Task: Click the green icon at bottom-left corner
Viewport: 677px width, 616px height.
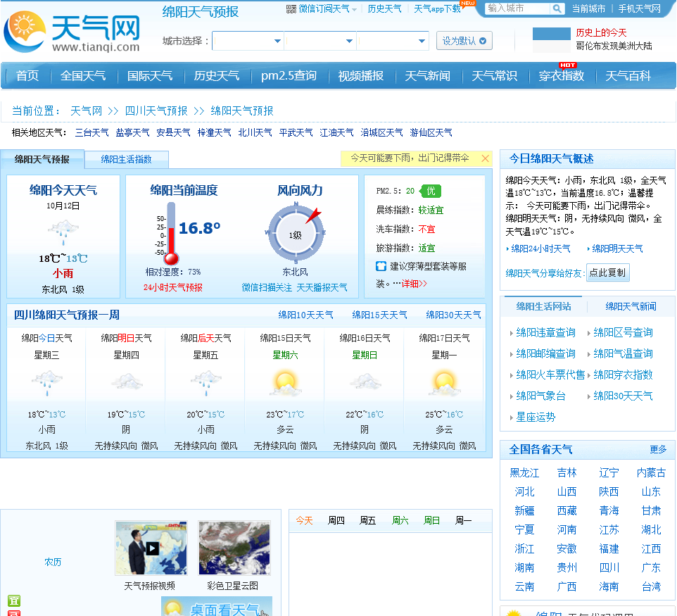Action: [14, 602]
